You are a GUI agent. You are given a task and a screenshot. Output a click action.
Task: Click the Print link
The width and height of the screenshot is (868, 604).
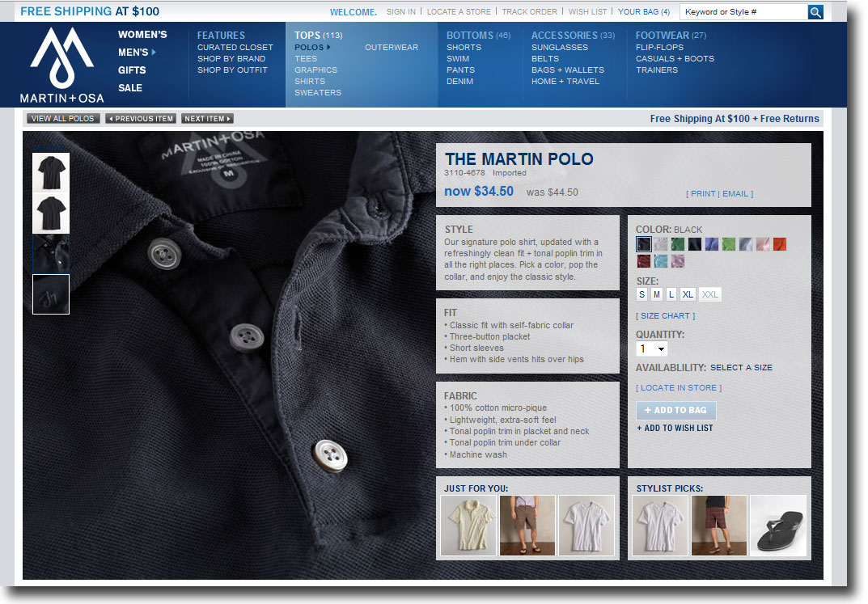(x=703, y=193)
